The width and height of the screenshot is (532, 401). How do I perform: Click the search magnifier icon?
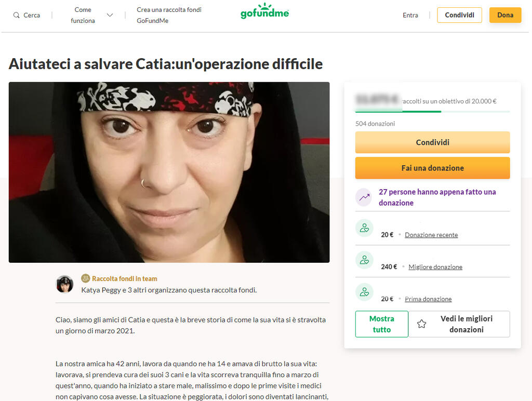pyautogui.click(x=16, y=15)
